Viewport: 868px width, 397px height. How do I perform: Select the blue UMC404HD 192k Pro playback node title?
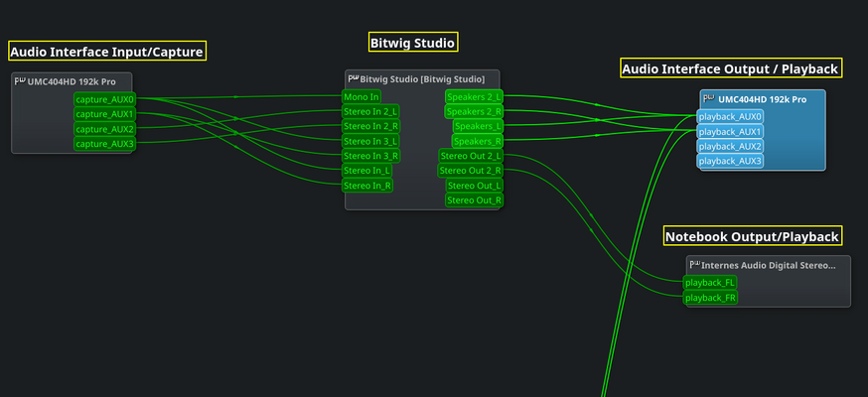(x=763, y=99)
